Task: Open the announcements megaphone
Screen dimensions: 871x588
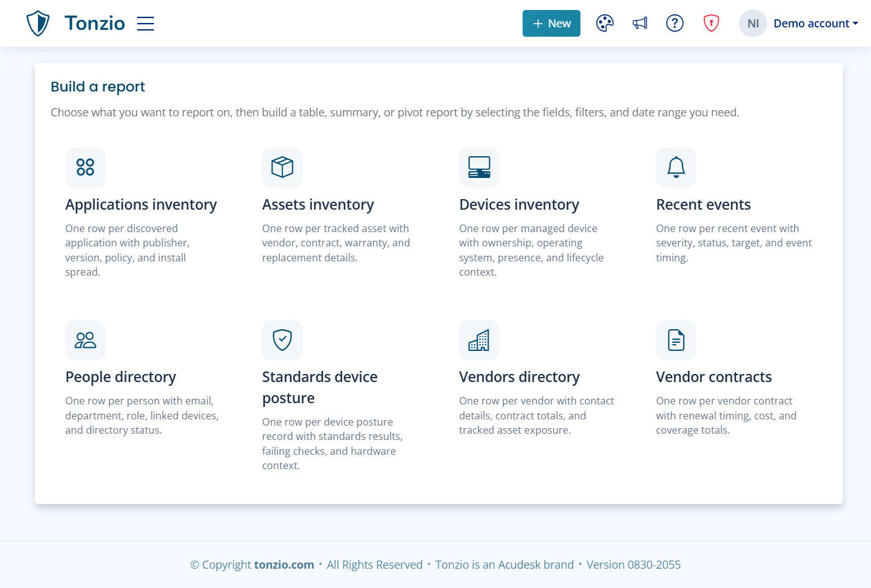Action: (640, 24)
